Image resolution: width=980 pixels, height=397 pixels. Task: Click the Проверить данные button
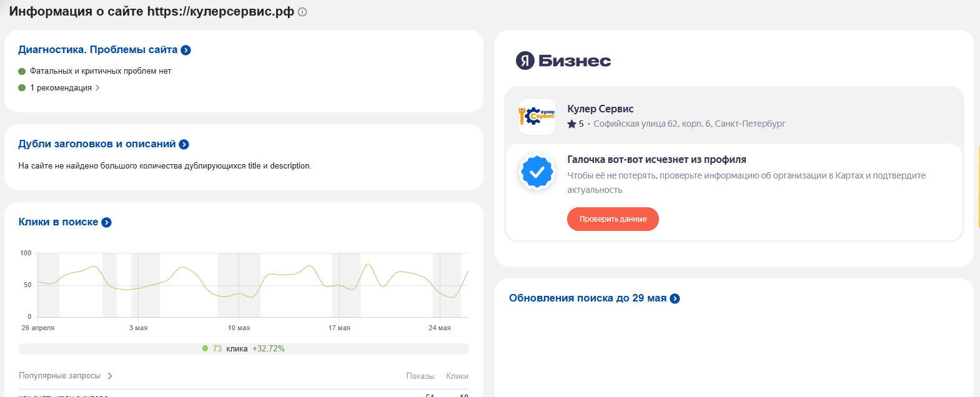tap(613, 219)
